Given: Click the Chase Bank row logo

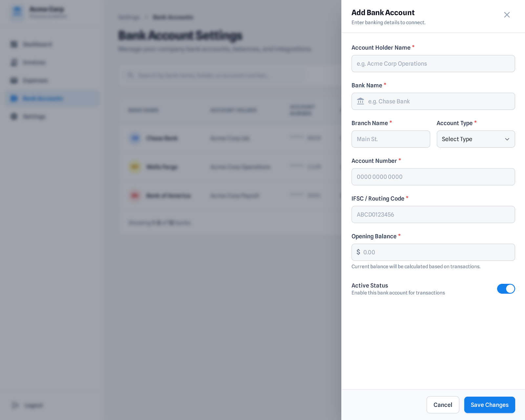Looking at the screenshot, I should (135, 138).
